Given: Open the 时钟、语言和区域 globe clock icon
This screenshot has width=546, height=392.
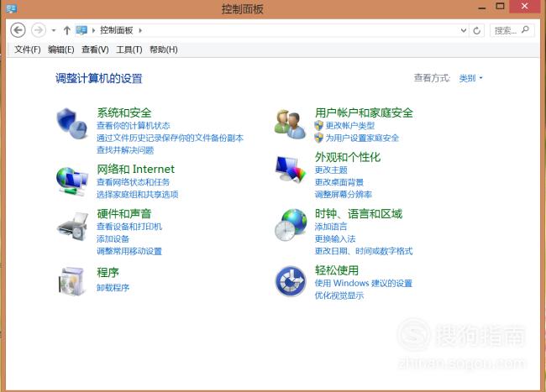Looking at the screenshot, I should tap(291, 225).
